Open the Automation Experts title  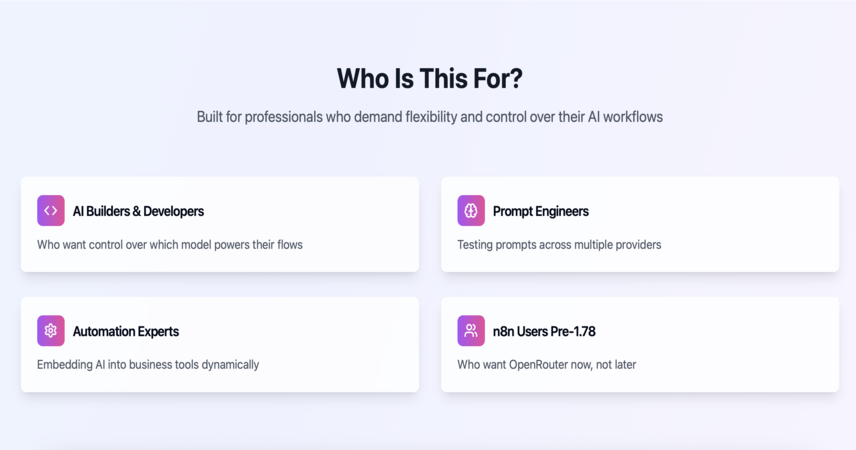(x=126, y=331)
